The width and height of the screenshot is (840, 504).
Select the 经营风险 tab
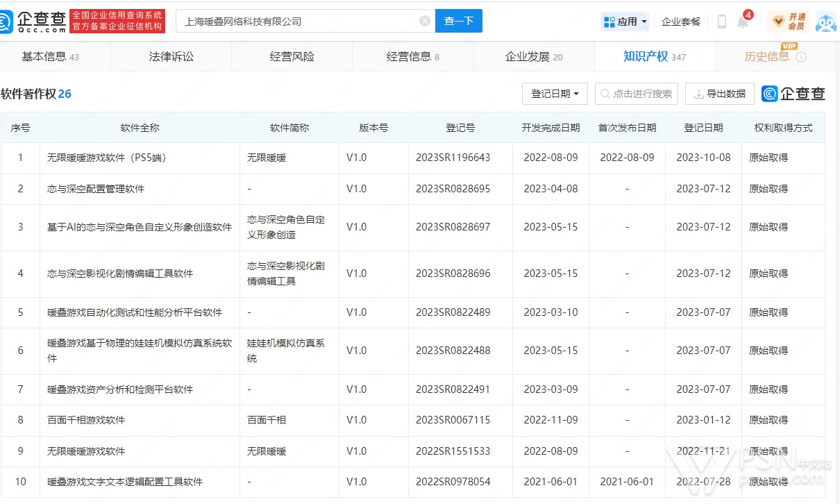[x=292, y=57]
